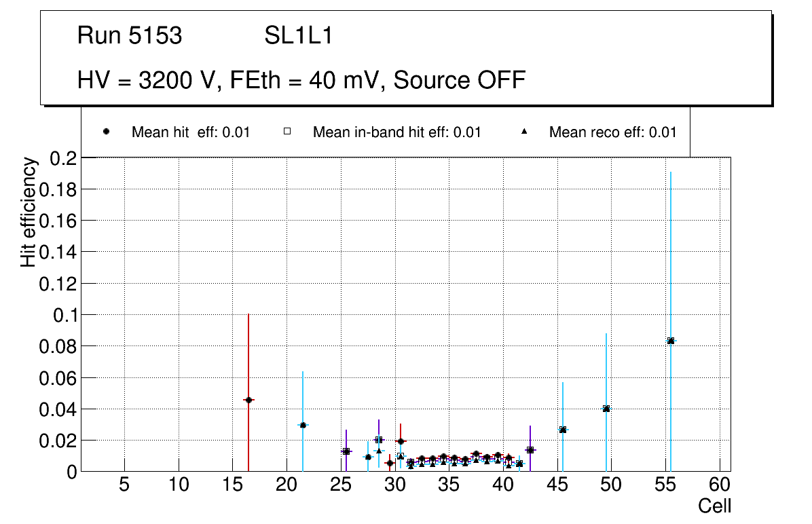Viewport: 812px width, 524px height.
Task: Click the 'Mean in-band hit eff: 0.01' legend text
Action: click(x=396, y=132)
